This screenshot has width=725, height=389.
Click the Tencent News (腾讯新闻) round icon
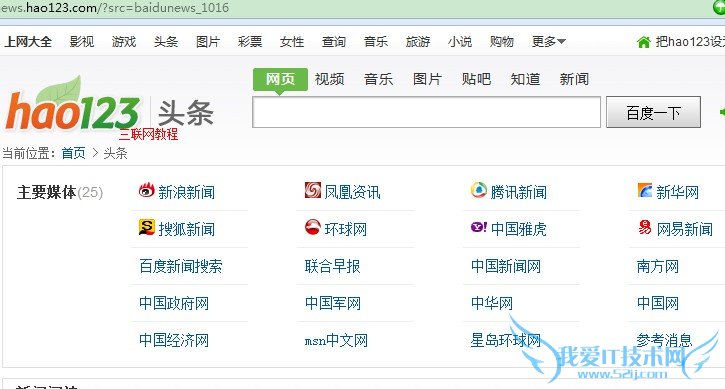(x=479, y=190)
